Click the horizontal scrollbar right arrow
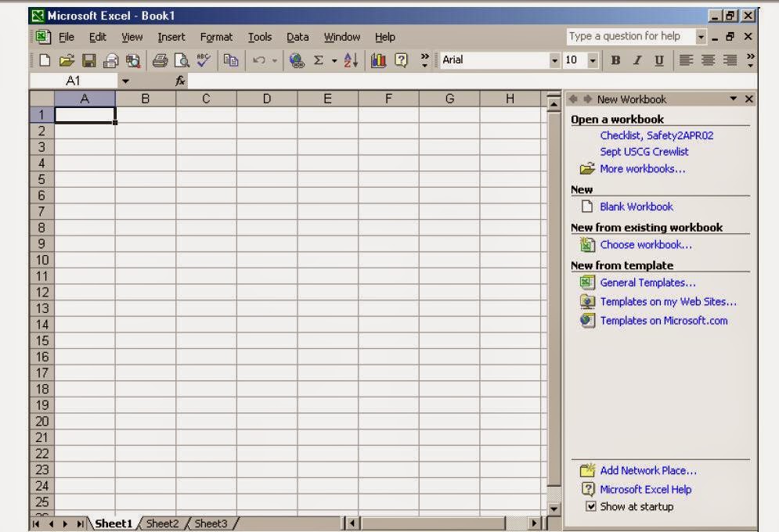The image size is (779, 532). coord(534,523)
